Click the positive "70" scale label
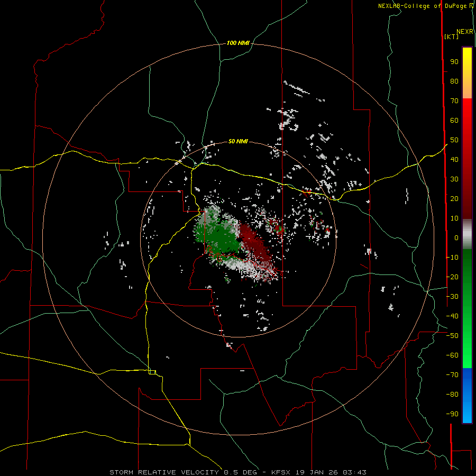Screen dimensions: 476x476 (454, 101)
